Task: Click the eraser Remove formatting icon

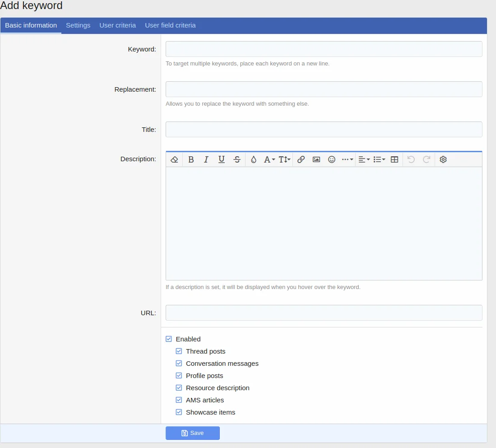Action: coord(175,159)
